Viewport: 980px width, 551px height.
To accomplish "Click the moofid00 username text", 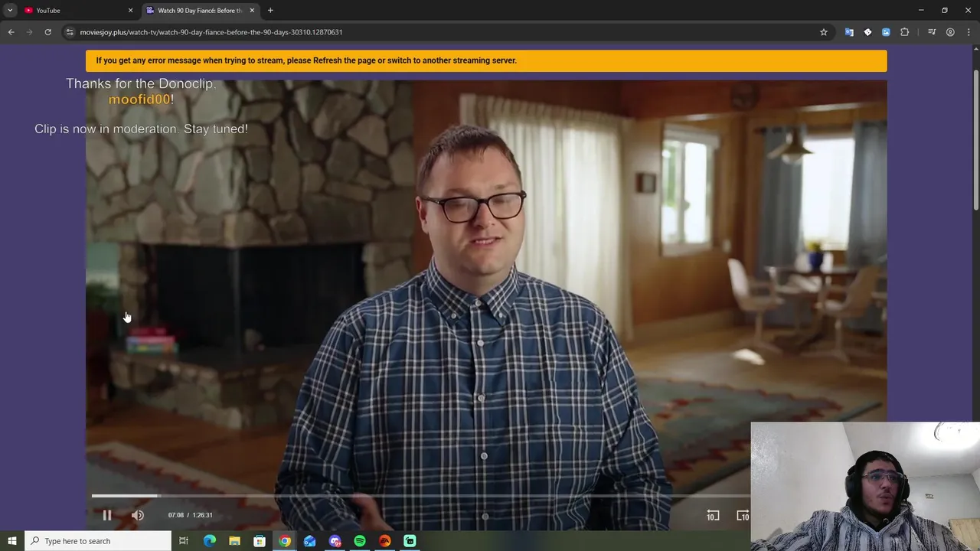I will [139, 99].
